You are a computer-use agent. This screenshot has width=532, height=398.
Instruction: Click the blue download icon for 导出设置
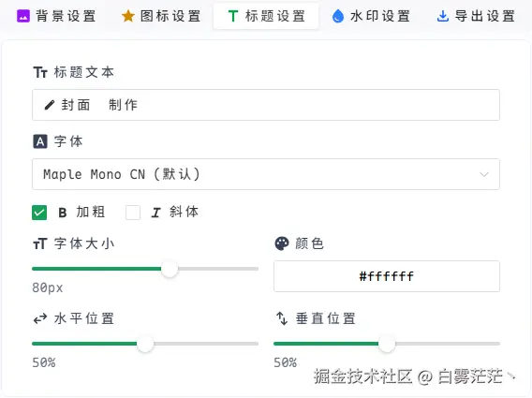443,16
